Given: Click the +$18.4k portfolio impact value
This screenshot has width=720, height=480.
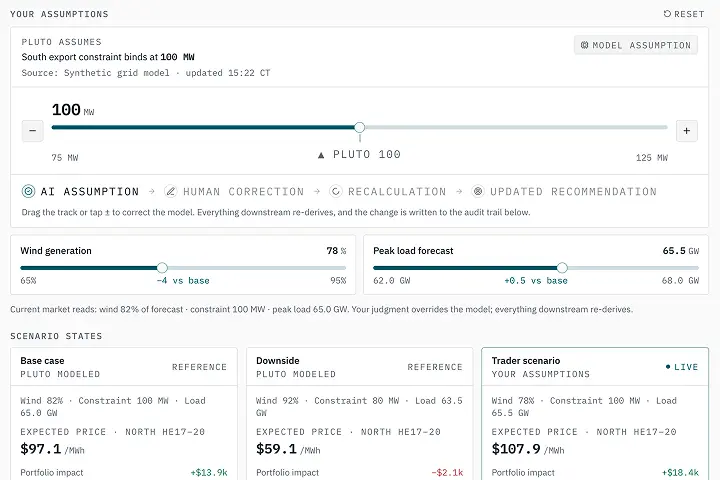Looking at the screenshot, I should 681,473.
